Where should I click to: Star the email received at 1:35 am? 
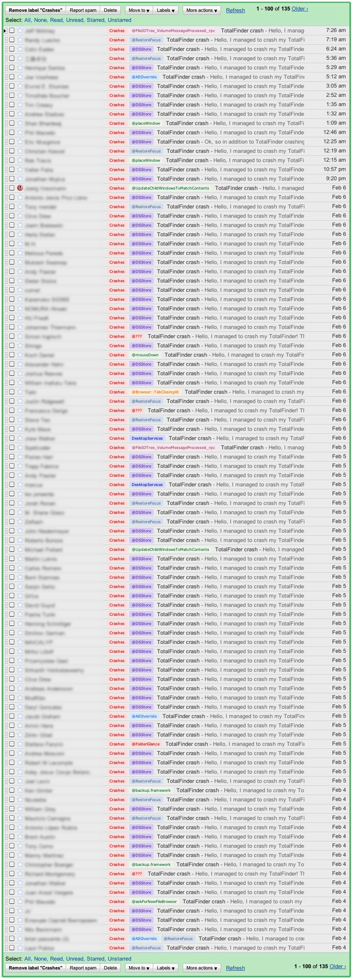click(20, 105)
